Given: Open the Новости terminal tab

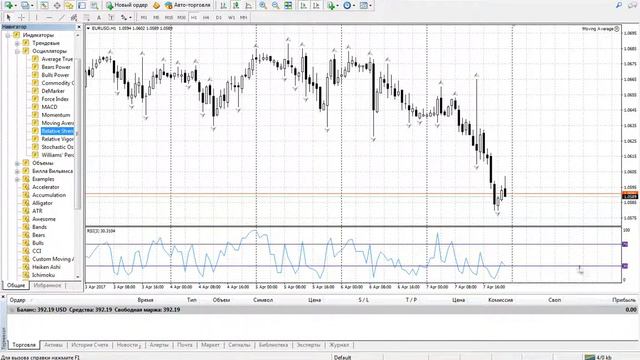Looking at the screenshot, I should [x=128, y=345].
